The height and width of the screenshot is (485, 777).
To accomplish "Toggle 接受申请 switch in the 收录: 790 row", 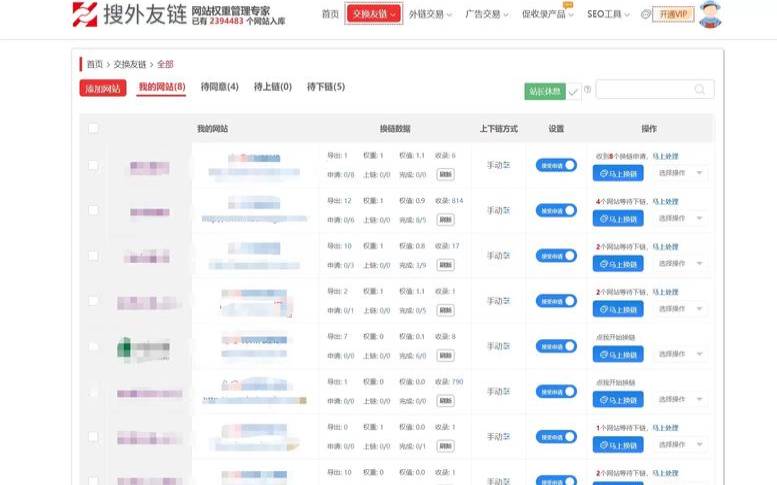I will [x=556, y=391].
